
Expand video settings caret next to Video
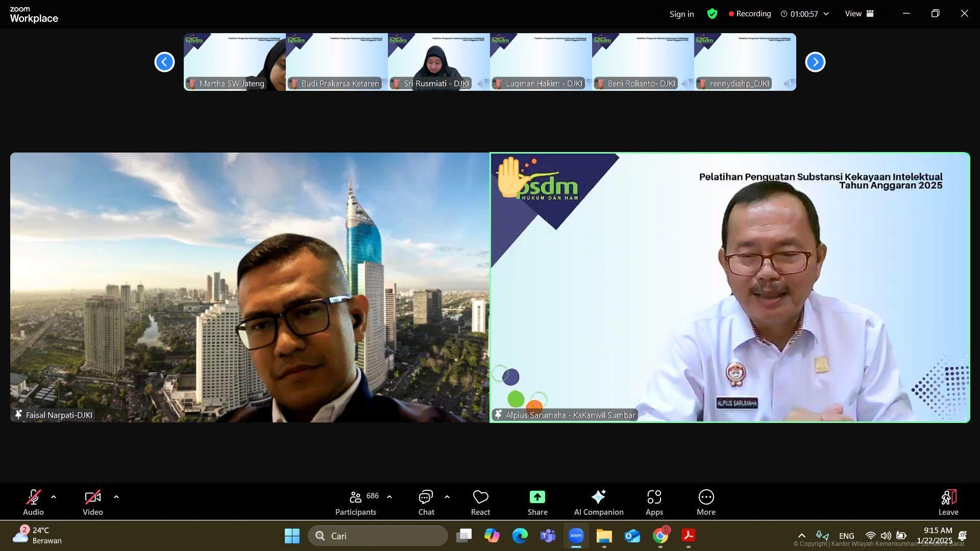click(116, 497)
